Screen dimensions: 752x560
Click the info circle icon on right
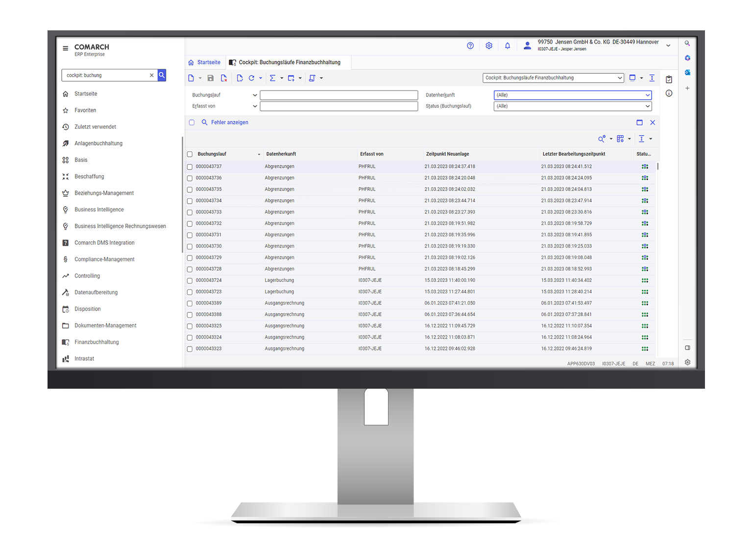669,93
